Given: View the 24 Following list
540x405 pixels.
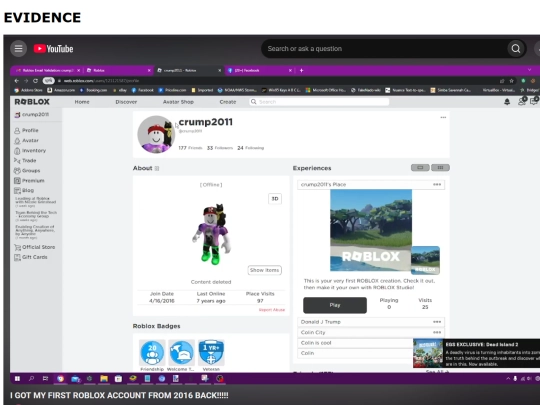Looking at the screenshot, I should [x=250, y=148].
